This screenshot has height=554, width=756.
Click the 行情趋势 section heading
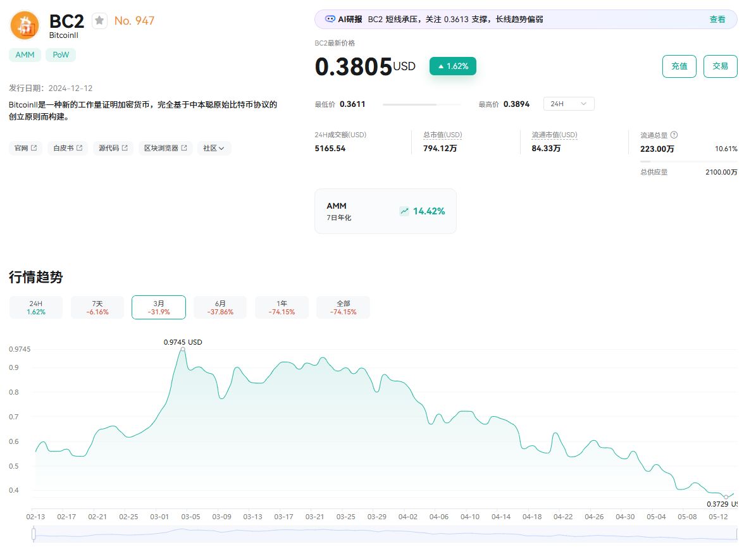coord(36,277)
